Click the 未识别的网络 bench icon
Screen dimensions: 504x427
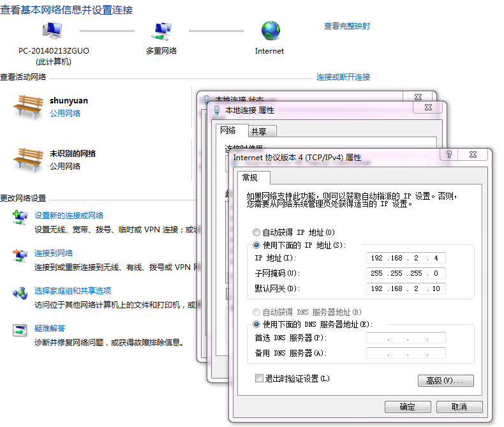(28, 160)
